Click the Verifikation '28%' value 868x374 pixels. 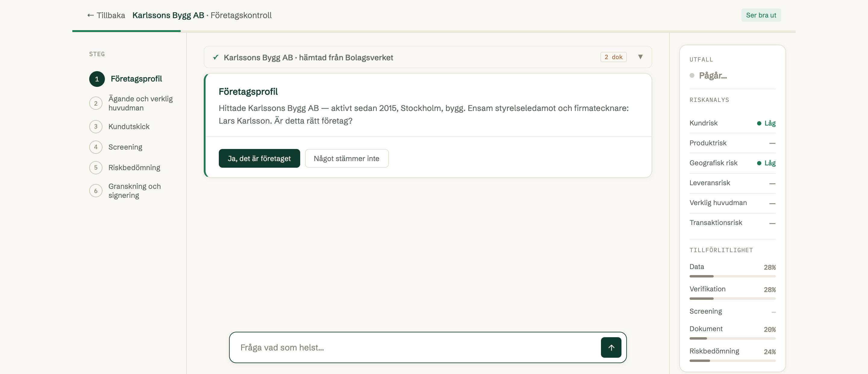[770, 290]
